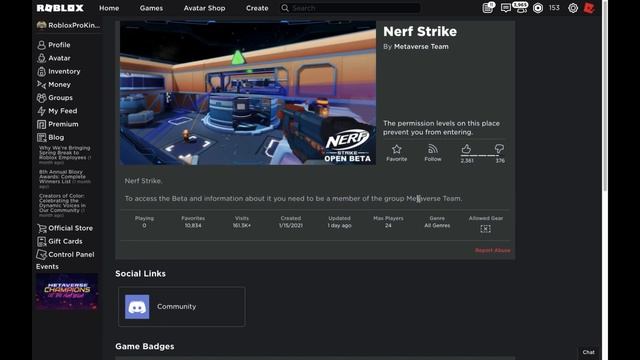This screenshot has height=360, width=640.
Task: Click the Metaverse Champions event banner
Action: click(x=67, y=292)
